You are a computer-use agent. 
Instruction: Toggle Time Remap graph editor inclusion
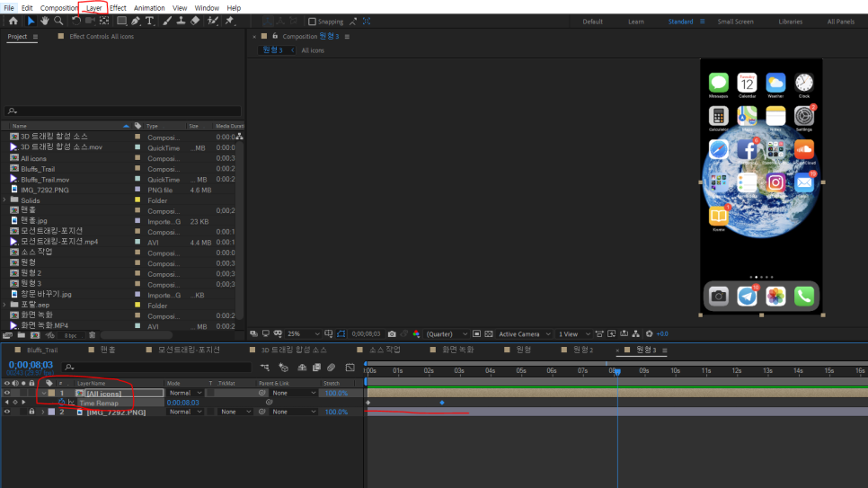tap(71, 403)
